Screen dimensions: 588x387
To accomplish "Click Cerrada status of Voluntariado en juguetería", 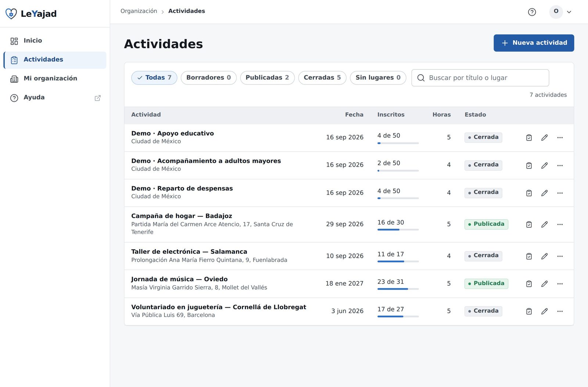I will [x=483, y=311].
